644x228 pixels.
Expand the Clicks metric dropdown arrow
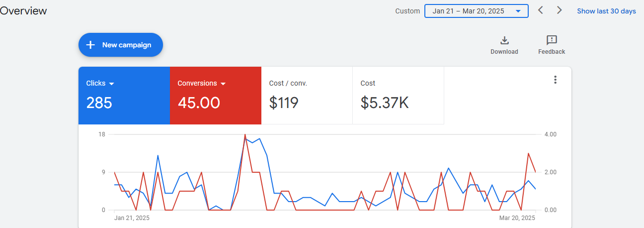[x=112, y=84]
